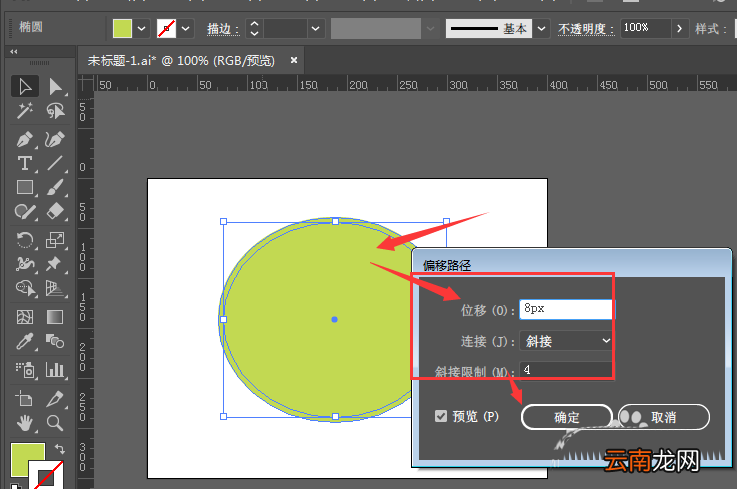The width and height of the screenshot is (737, 489).
Task: Select the Paintbrush tool
Action: [55, 187]
